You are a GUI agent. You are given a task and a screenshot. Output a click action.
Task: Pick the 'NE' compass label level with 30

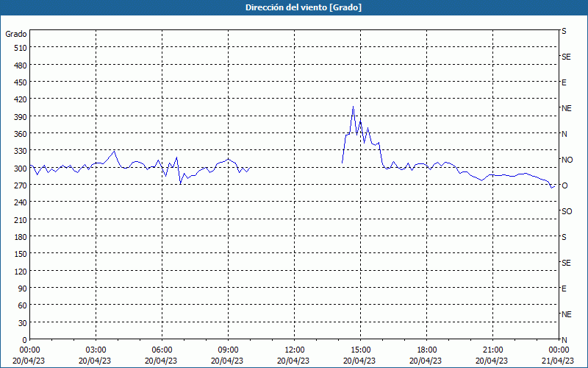566,314
